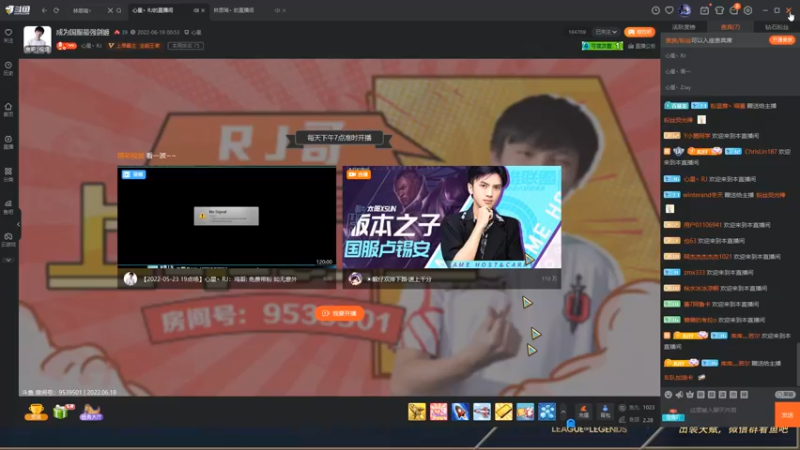The width and height of the screenshot is (800, 450).
Task: Open the watch history clock icon in the title bar
Action: click(x=656, y=10)
